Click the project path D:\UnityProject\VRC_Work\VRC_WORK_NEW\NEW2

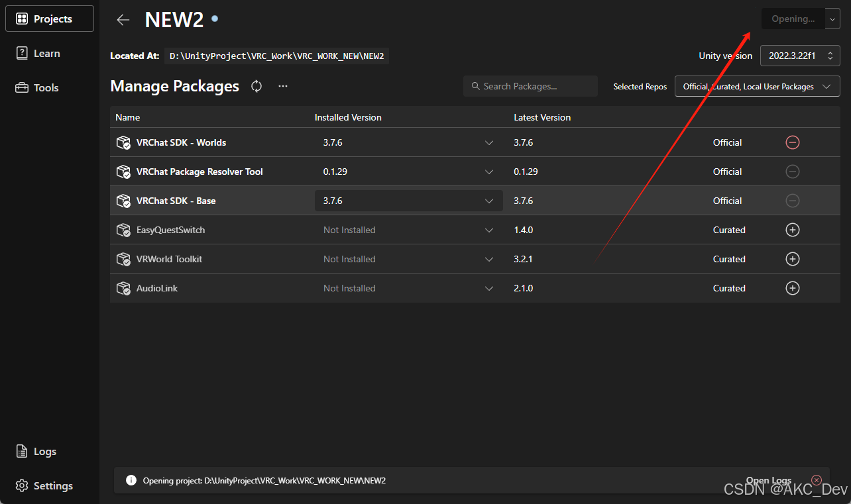click(x=277, y=56)
